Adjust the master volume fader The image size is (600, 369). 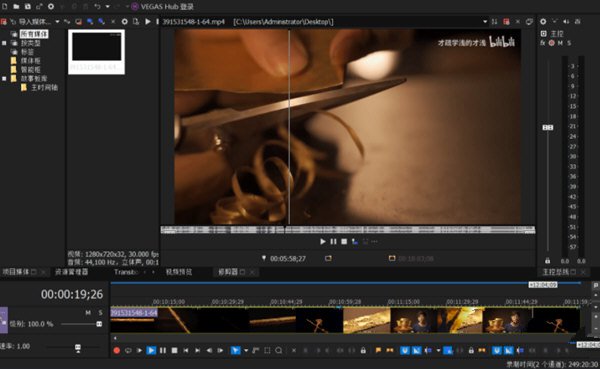(x=548, y=127)
